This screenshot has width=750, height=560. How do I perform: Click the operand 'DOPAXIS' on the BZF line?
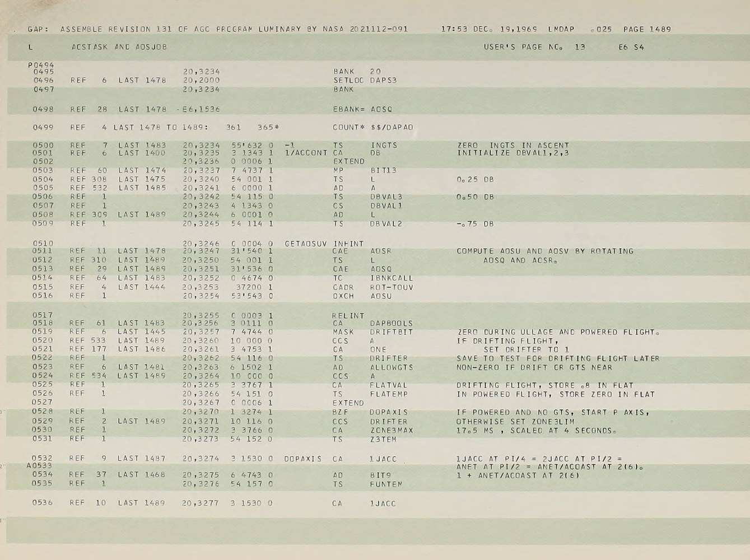coord(388,412)
